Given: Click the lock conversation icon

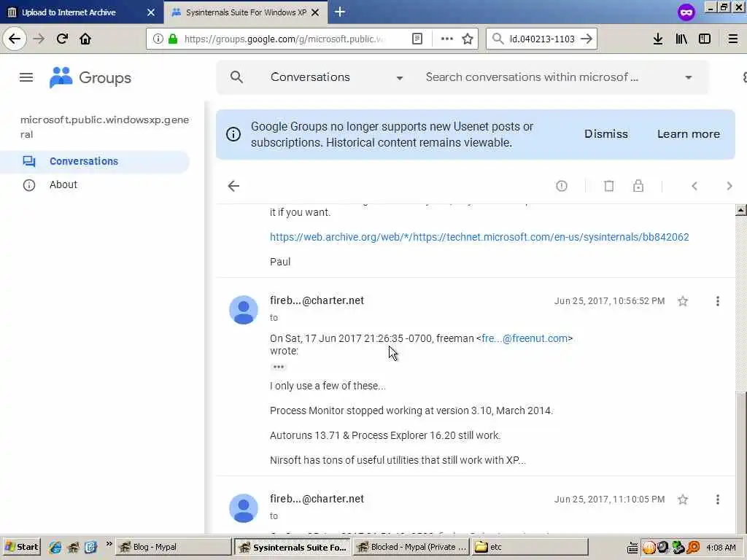Looking at the screenshot, I should pos(638,186).
